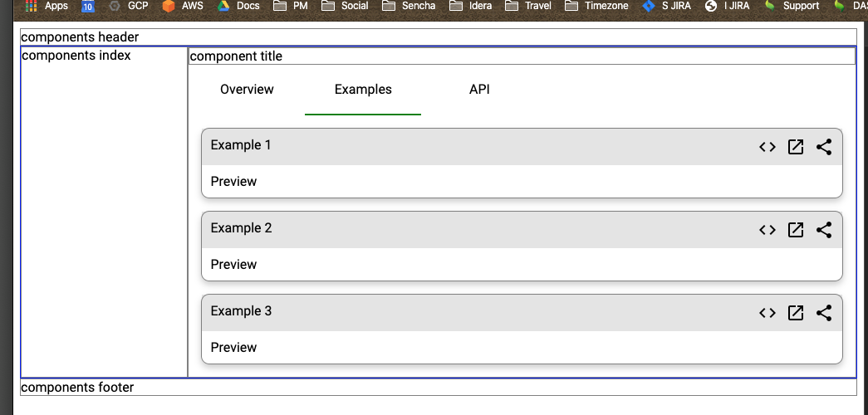The image size is (868, 415).
Task: Open the Support bookmark
Action: 792,6
